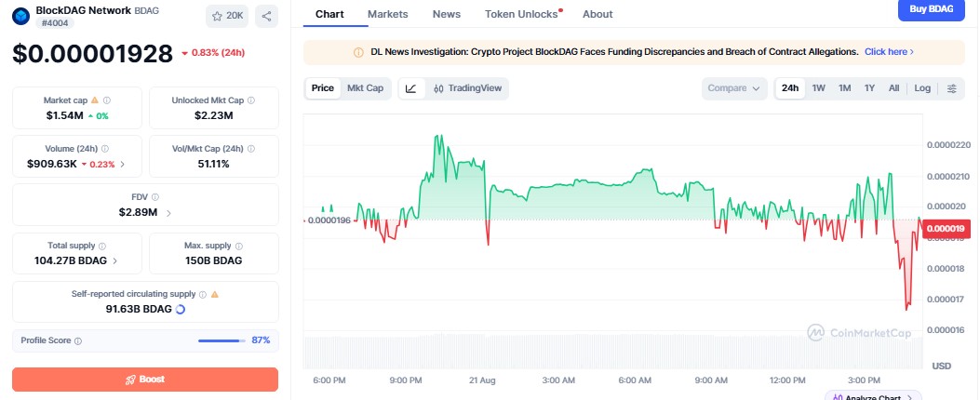Viewport: 980px width, 400px height.
Task: Set chart range to All
Action: pyautogui.click(x=893, y=88)
